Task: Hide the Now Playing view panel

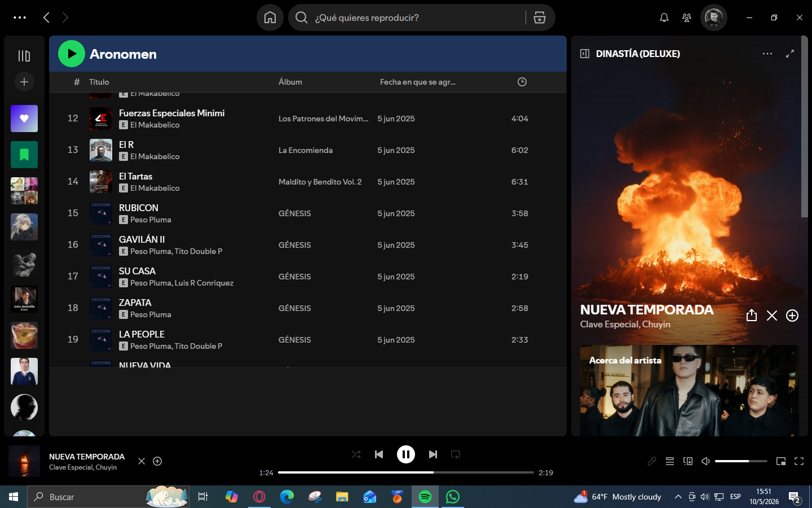Action: [x=585, y=54]
